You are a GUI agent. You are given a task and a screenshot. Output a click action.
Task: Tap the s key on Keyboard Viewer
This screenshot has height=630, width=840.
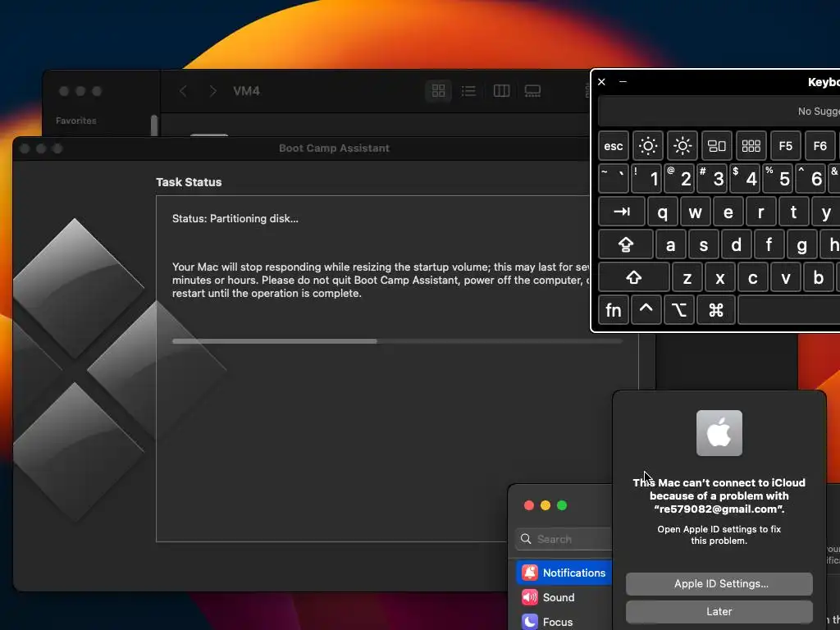(x=704, y=244)
